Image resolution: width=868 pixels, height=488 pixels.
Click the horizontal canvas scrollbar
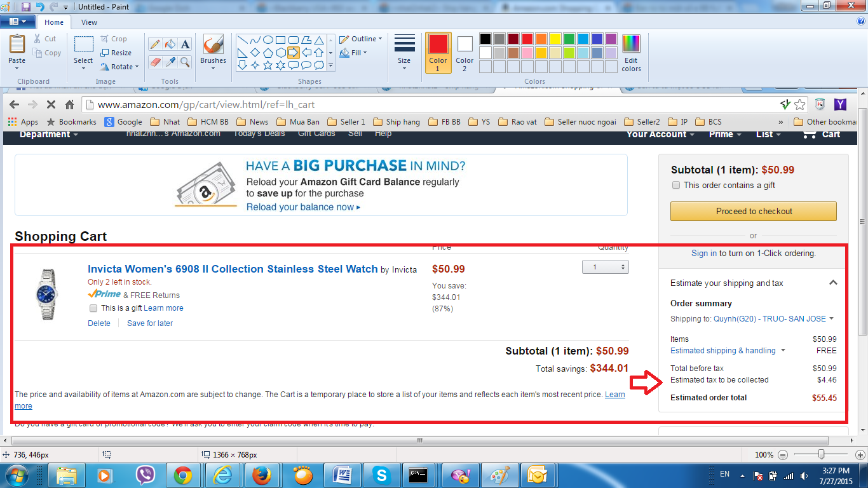coord(419,440)
